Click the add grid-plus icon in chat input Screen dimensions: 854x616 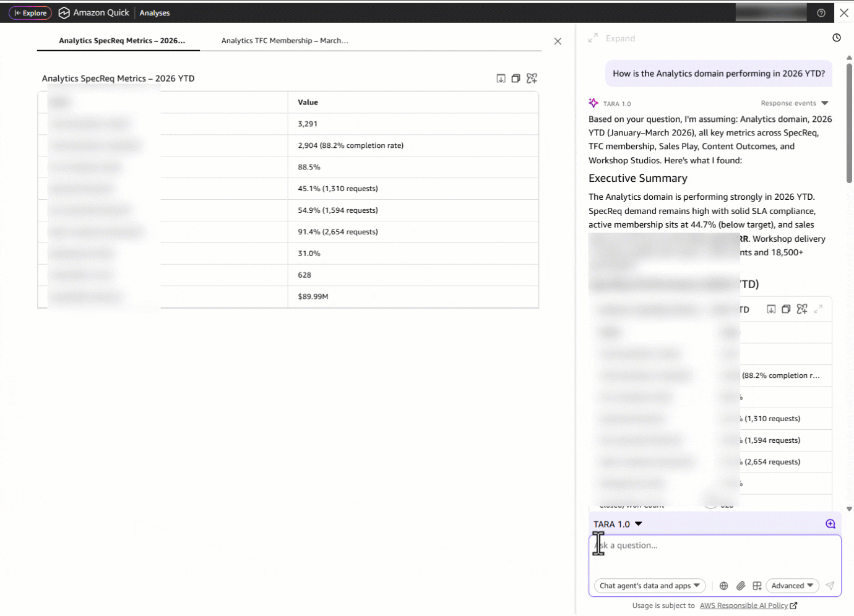[756, 586]
